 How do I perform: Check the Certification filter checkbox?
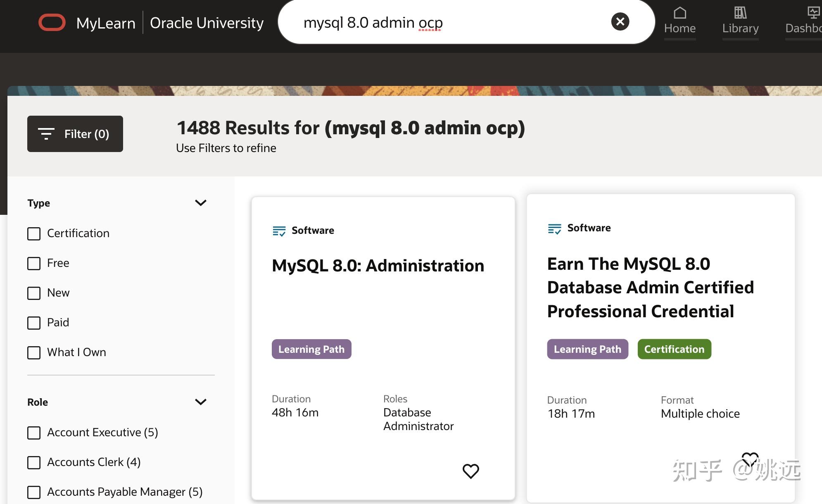[x=33, y=233]
